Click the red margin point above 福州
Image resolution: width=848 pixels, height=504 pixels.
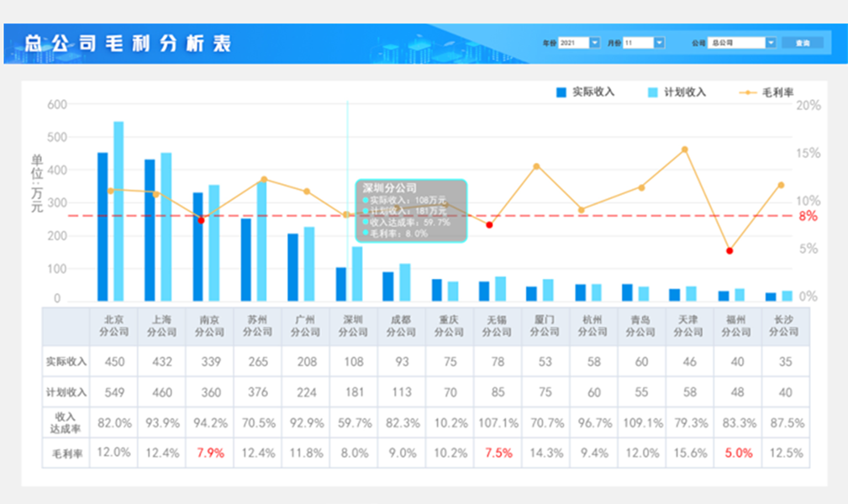[x=729, y=250]
